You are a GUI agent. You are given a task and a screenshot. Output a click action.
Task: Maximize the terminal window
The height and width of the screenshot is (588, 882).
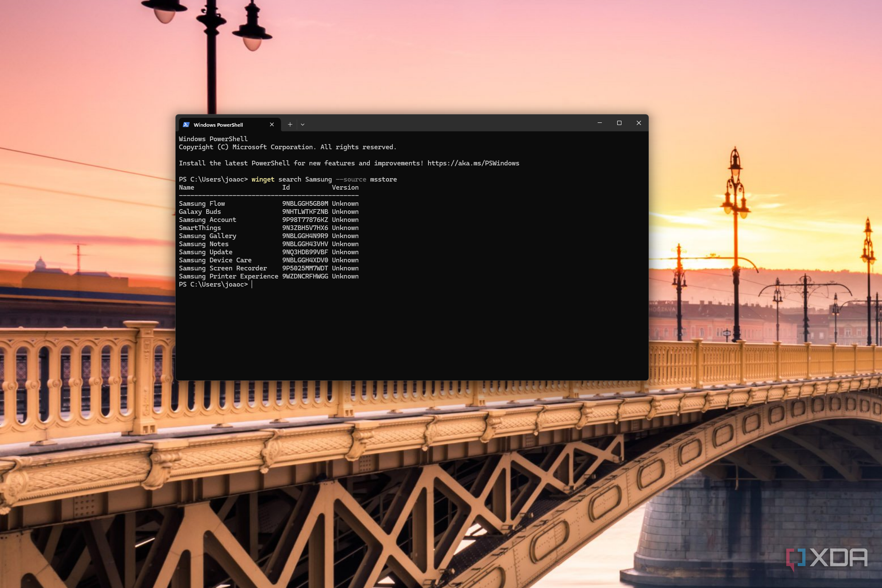pyautogui.click(x=619, y=123)
